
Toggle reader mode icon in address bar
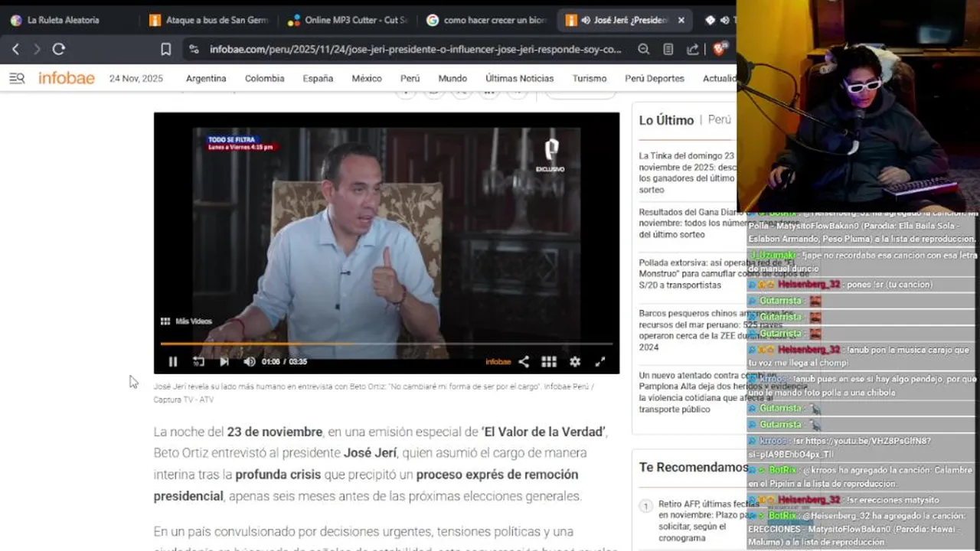coord(668,49)
